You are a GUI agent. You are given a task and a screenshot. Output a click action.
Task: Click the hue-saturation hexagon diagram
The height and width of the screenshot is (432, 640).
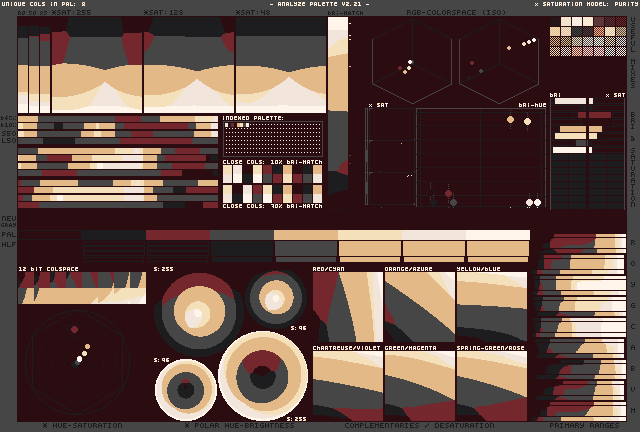point(78,361)
